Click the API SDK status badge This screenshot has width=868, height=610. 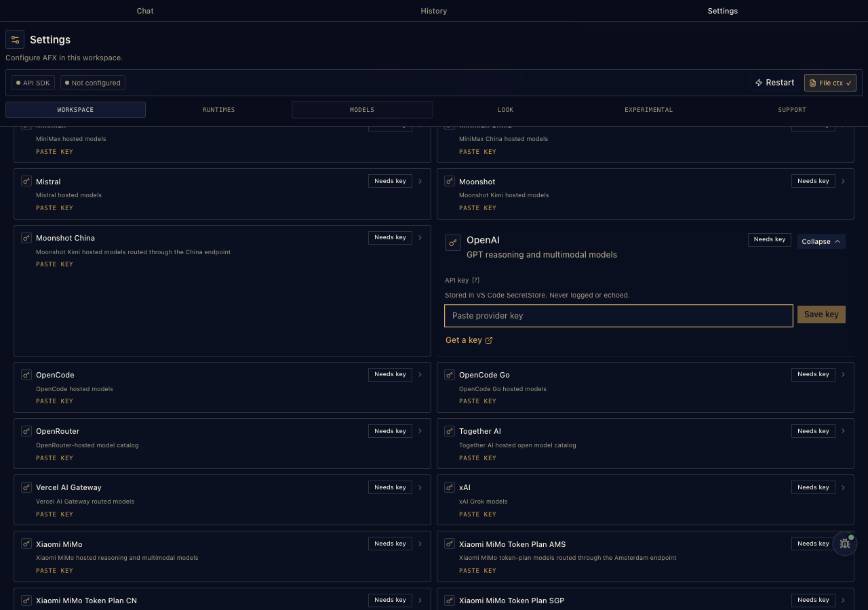coord(33,83)
